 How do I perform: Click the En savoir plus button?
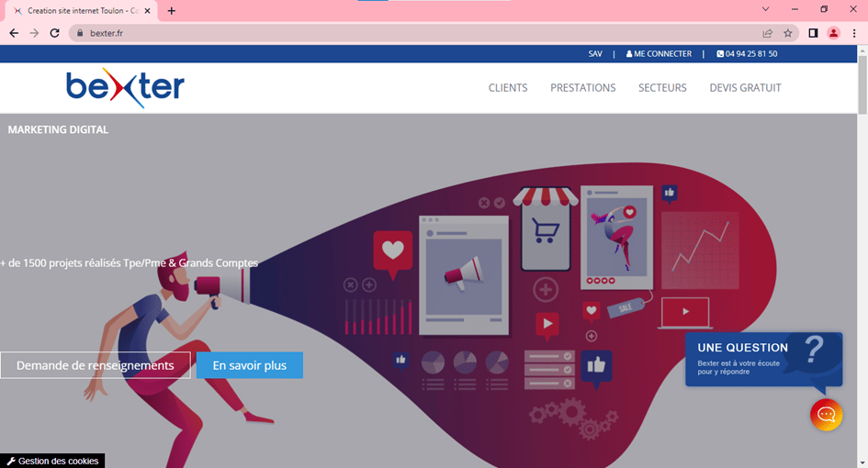click(x=250, y=365)
